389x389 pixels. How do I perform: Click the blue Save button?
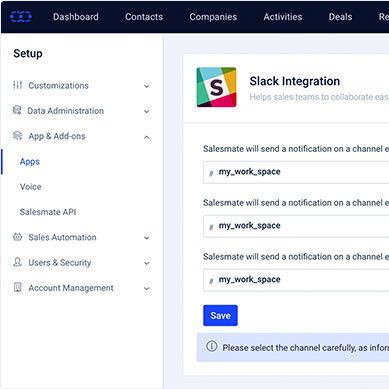[220, 315]
